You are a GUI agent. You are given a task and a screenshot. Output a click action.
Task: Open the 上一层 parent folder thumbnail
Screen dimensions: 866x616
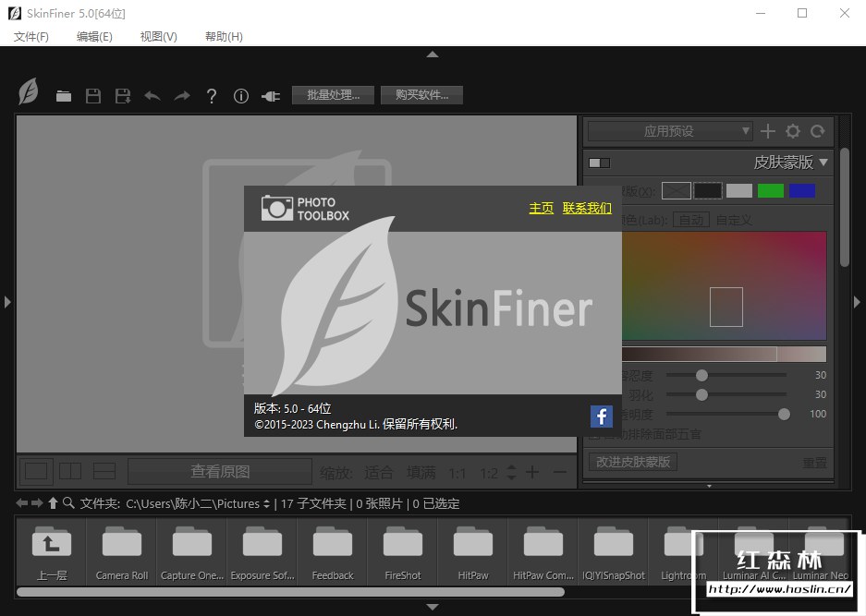click(52, 552)
